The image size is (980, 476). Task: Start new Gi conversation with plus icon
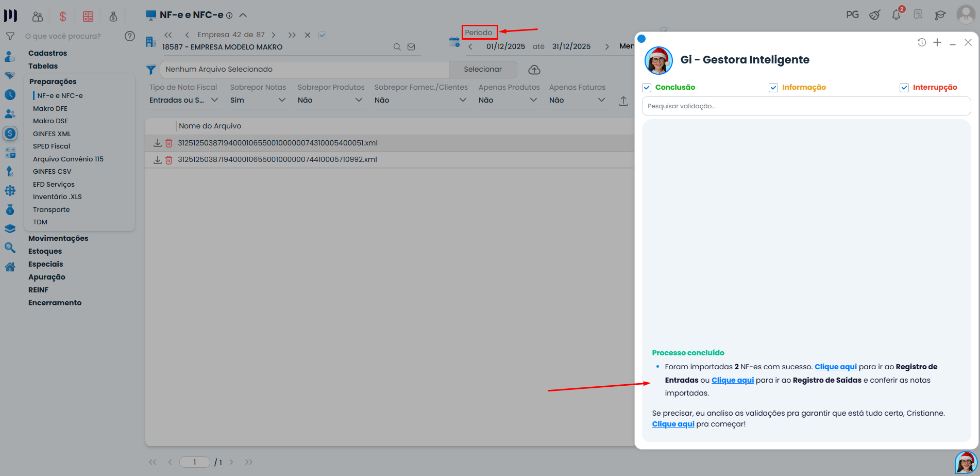point(937,42)
